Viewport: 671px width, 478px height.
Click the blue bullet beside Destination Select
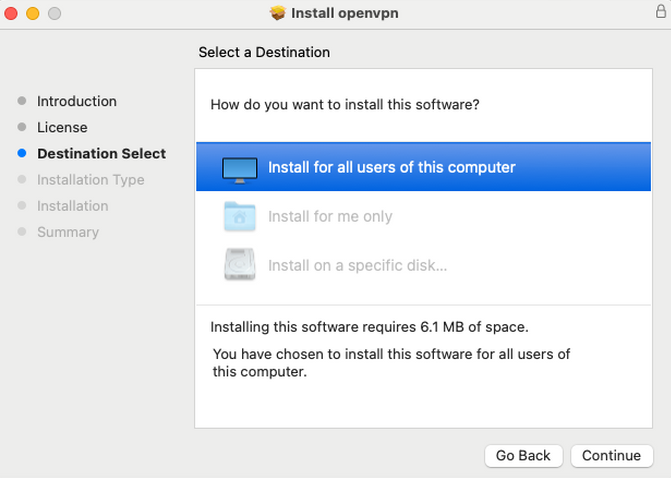22,153
